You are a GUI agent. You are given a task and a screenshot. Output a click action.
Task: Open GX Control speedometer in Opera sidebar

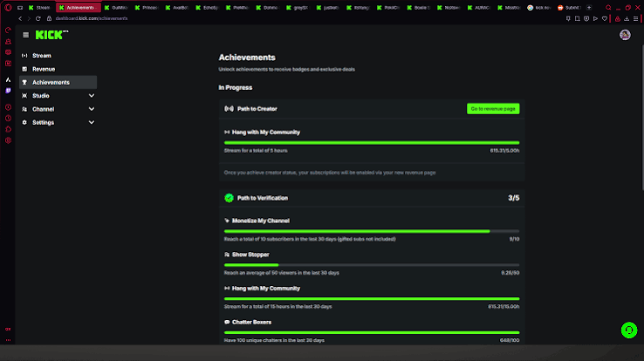(8, 31)
